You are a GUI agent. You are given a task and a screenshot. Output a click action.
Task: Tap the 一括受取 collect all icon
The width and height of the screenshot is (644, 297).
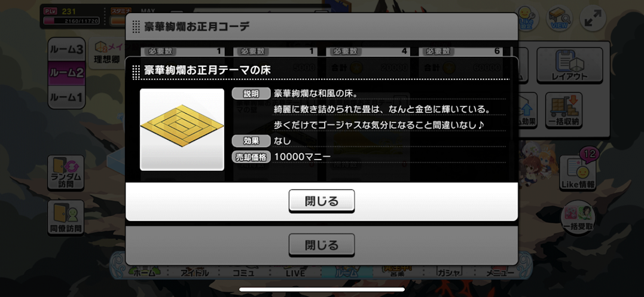(578, 218)
